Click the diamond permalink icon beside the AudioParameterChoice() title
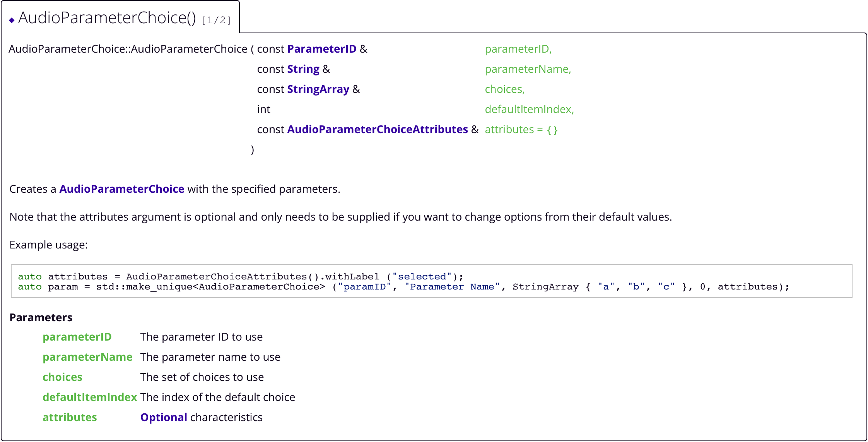Viewport: 868px width, 442px height. coord(12,20)
